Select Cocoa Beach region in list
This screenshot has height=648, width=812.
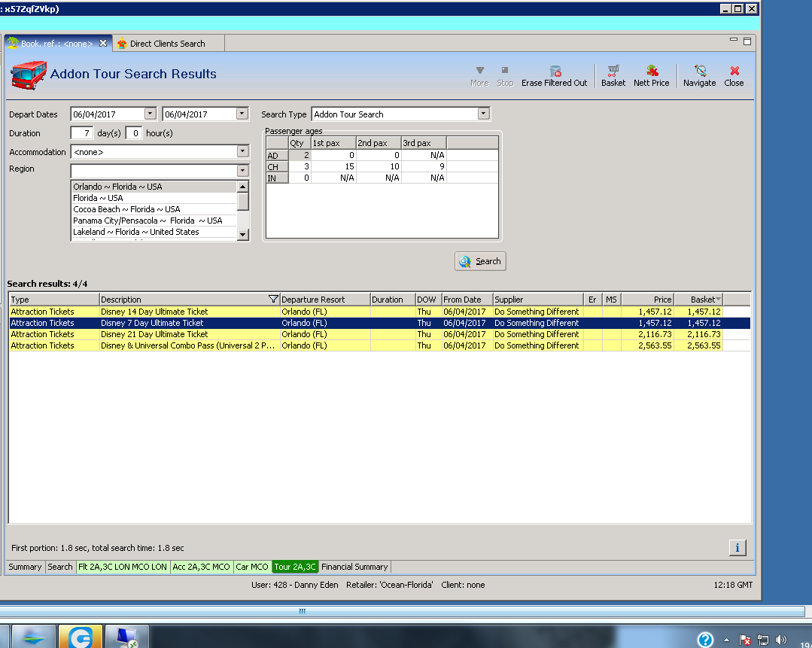pos(126,209)
